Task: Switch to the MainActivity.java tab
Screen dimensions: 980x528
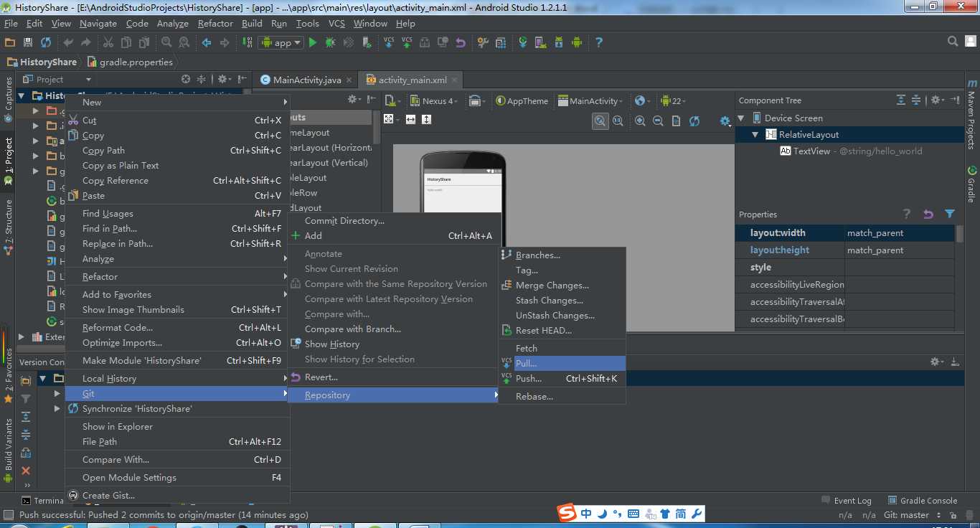Action: 307,80
